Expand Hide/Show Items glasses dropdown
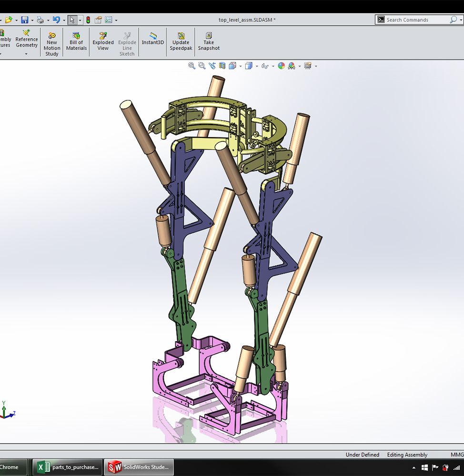464x476 pixels. [x=273, y=66]
